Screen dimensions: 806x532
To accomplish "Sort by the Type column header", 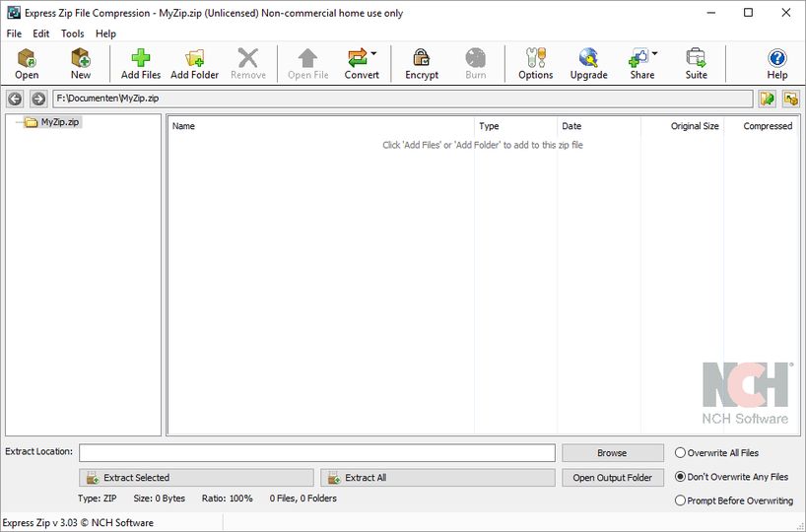I will [515, 126].
